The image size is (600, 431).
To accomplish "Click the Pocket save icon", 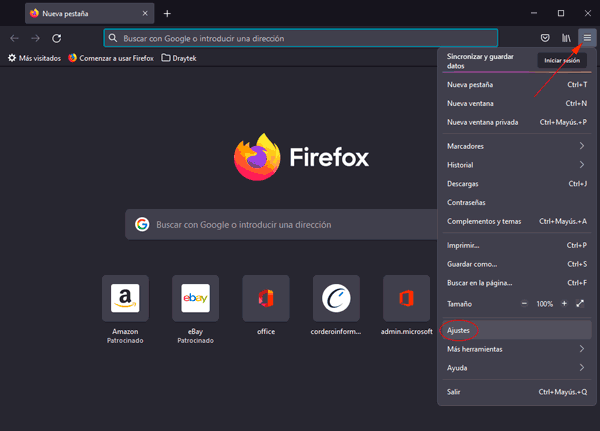I will coord(545,38).
